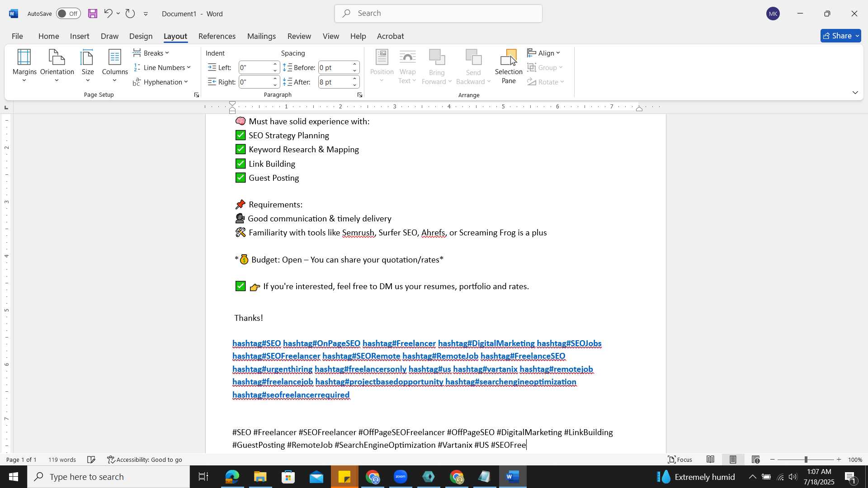868x488 pixels.
Task: Open Customize Quick Access Toolbar dropdown
Action: tap(146, 14)
